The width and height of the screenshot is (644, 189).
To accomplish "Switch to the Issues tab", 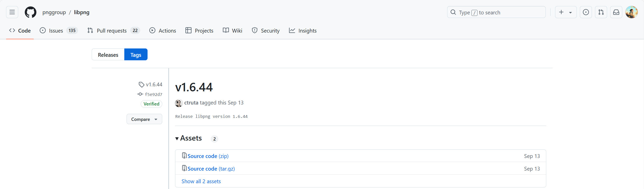I will (59, 31).
